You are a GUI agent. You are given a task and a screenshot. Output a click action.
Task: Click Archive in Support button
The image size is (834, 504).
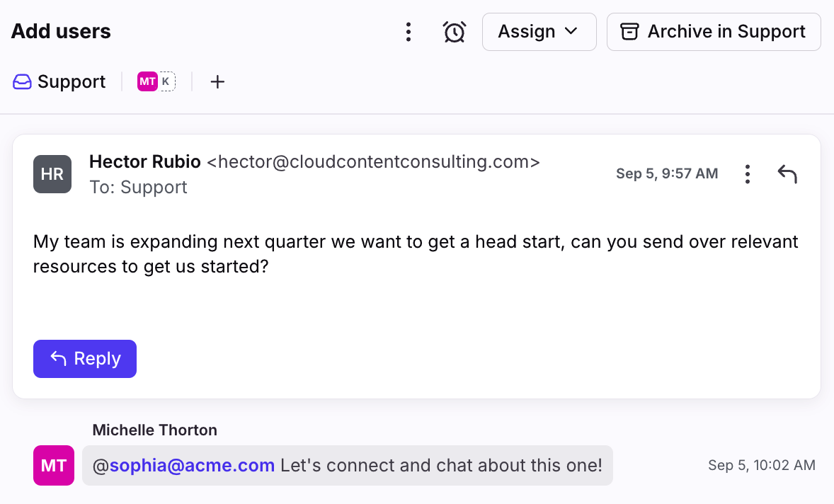713,32
